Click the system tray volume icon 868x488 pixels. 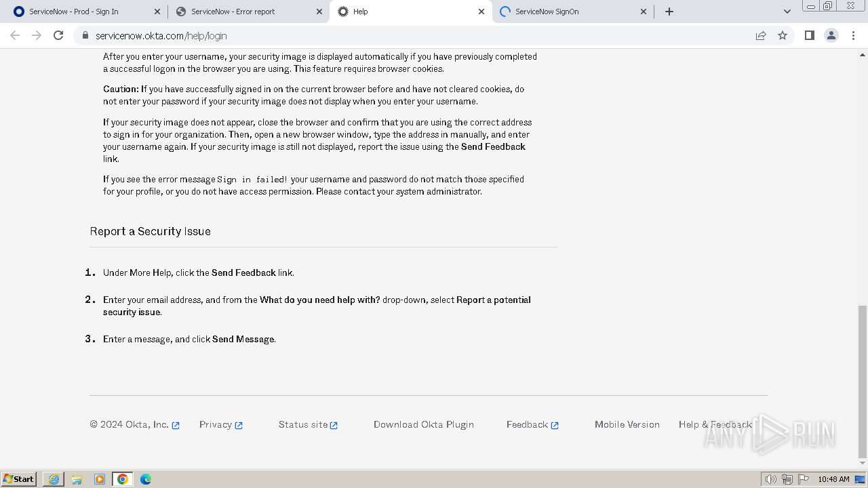[770, 479]
